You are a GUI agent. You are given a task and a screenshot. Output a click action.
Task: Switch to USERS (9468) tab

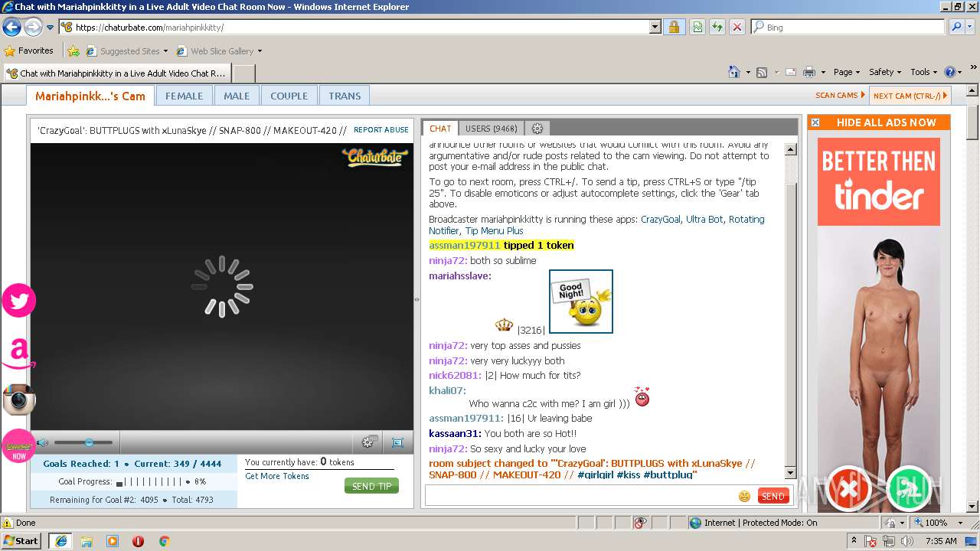[x=491, y=129]
